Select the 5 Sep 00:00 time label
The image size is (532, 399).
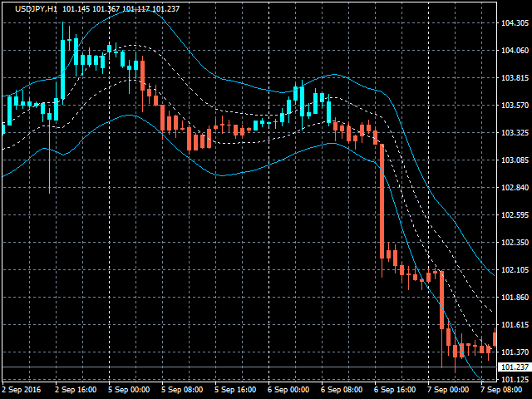click(127, 389)
